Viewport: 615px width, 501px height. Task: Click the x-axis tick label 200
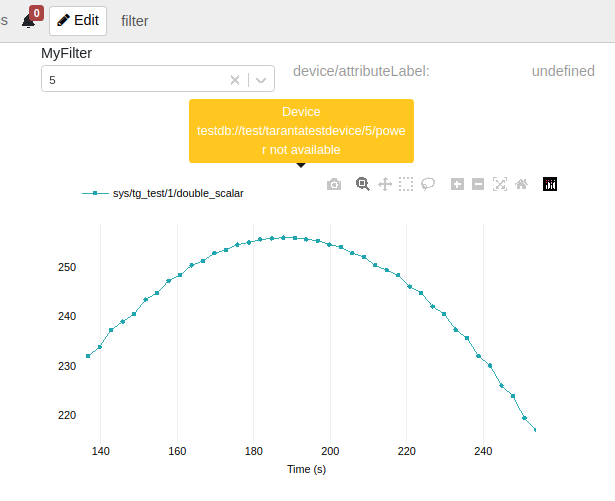pyautogui.click(x=330, y=451)
